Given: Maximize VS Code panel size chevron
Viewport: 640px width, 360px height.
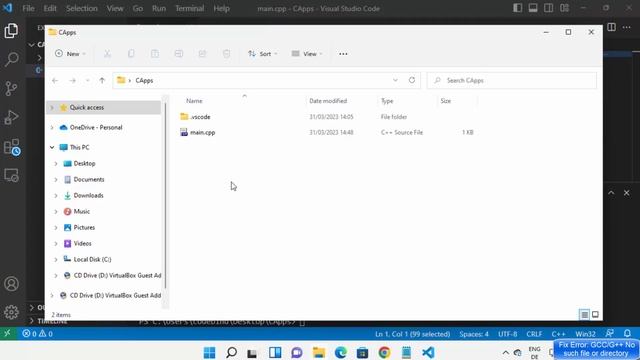Looking at the screenshot, I should pos(611,193).
